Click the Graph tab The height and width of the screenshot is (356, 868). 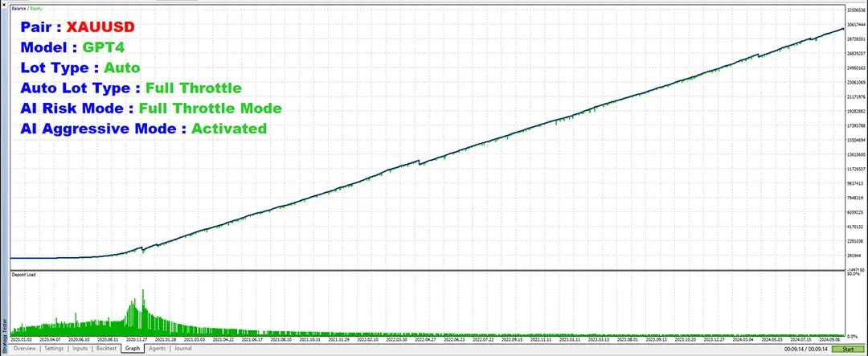[x=133, y=349]
